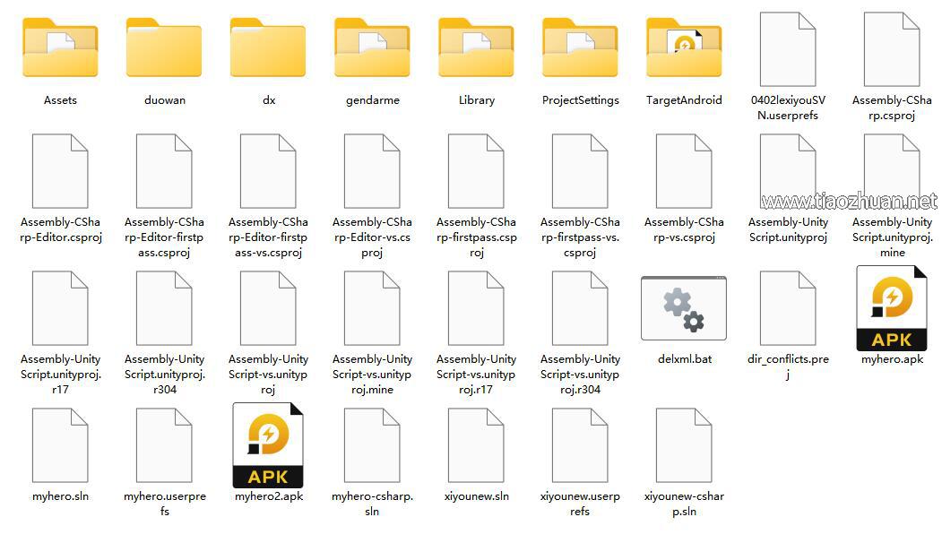The height and width of the screenshot is (560, 942).
Task: Select Assembly-CSharp-Editor-vs.csproj file icon
Action: click(x=372, y=171)
